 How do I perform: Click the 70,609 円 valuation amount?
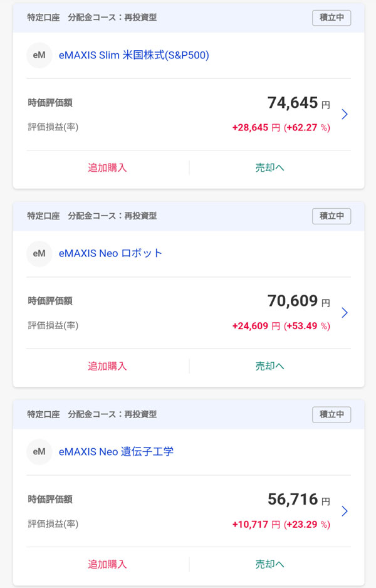298,301
